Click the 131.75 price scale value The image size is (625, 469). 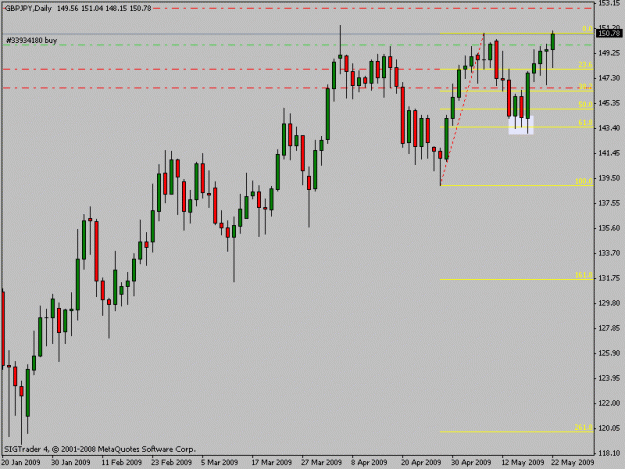coord(609,278)
